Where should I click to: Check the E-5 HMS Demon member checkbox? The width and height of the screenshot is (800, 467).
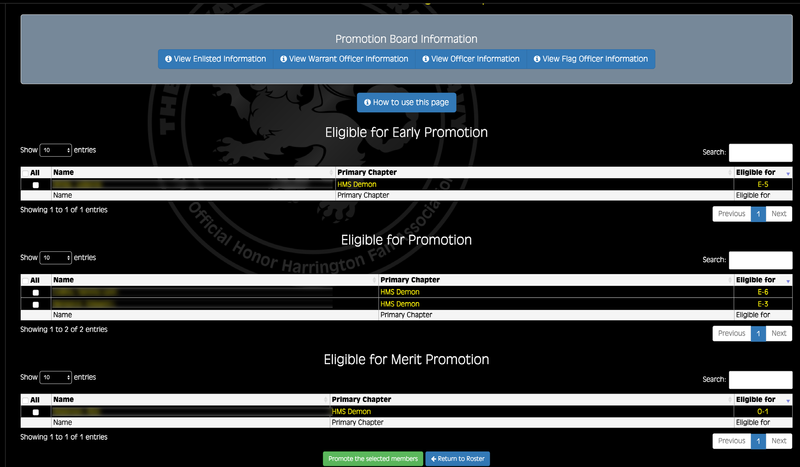pos(36,185)
